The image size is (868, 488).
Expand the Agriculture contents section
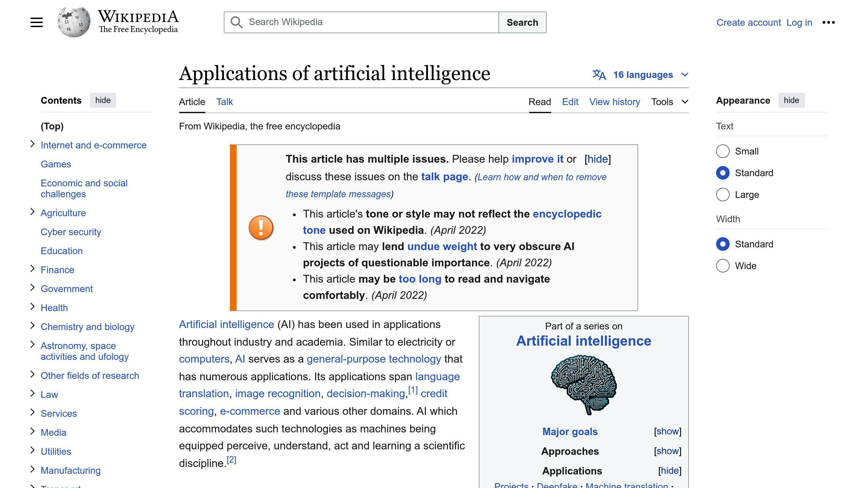point(33,212)
